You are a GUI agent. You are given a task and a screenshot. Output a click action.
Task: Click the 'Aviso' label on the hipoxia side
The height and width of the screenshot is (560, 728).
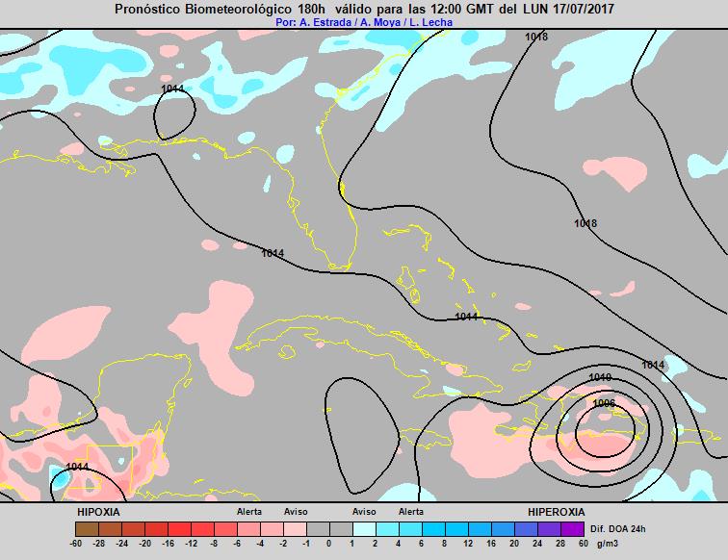tap(296, 512)
